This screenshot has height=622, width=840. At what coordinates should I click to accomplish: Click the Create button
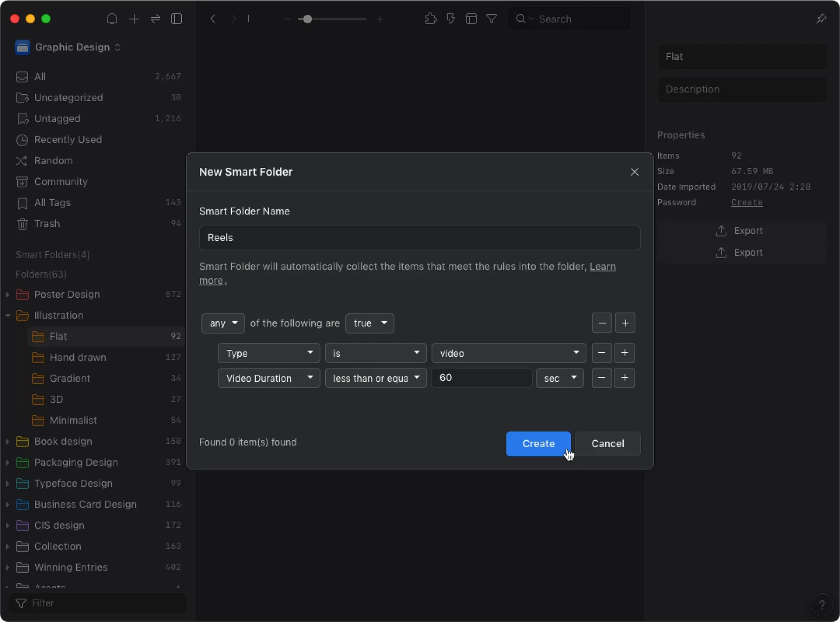click(x=538, y=444)
